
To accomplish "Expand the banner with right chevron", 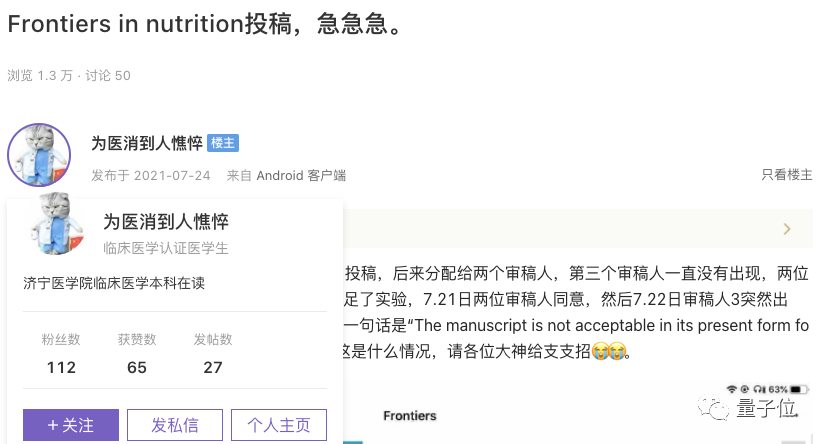I will (787, 229).
